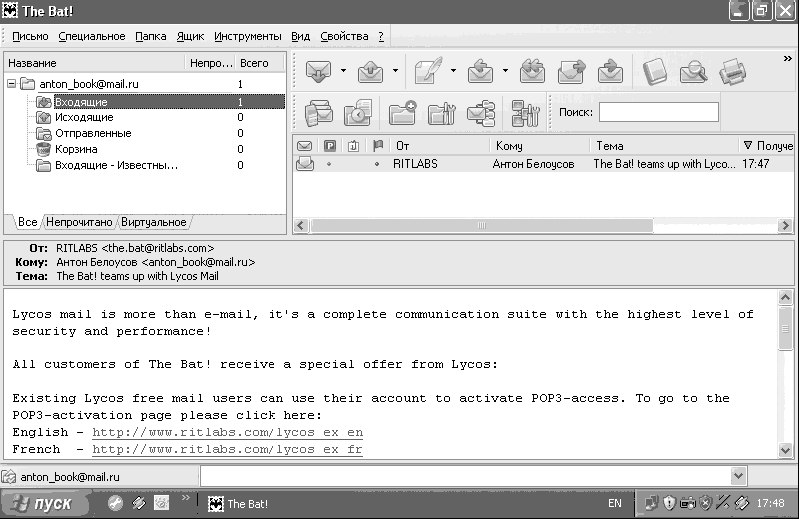This screenshot has width=799, height=519.
Task: Click the search messages magnifier icon
Action: click(694, 71)
